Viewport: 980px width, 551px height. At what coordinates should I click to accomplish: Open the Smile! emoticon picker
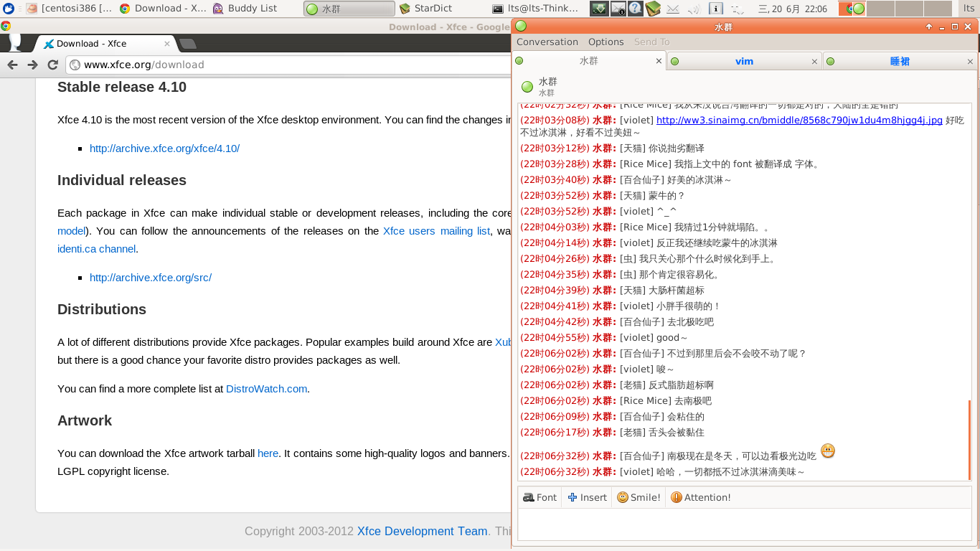[x=639, y=497]
